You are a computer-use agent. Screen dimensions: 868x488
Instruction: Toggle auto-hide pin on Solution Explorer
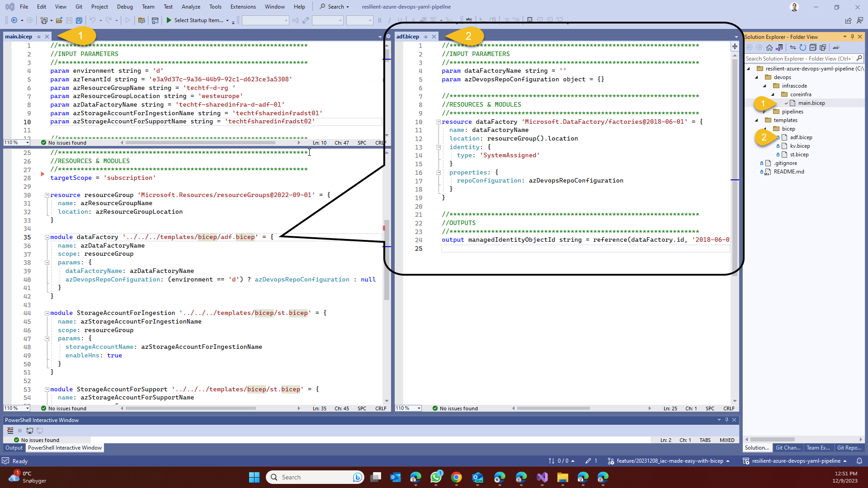[852, 37]
